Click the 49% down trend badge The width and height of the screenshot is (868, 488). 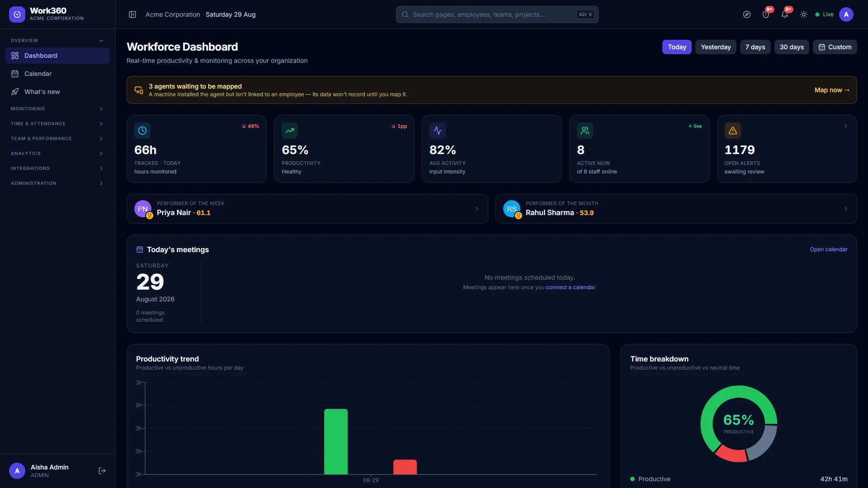tap(250, 126)
